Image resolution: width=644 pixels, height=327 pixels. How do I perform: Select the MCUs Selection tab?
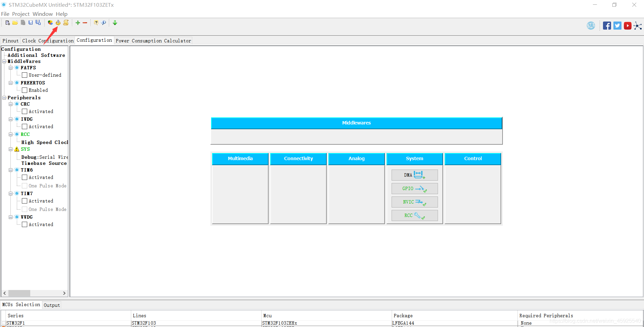21,304
